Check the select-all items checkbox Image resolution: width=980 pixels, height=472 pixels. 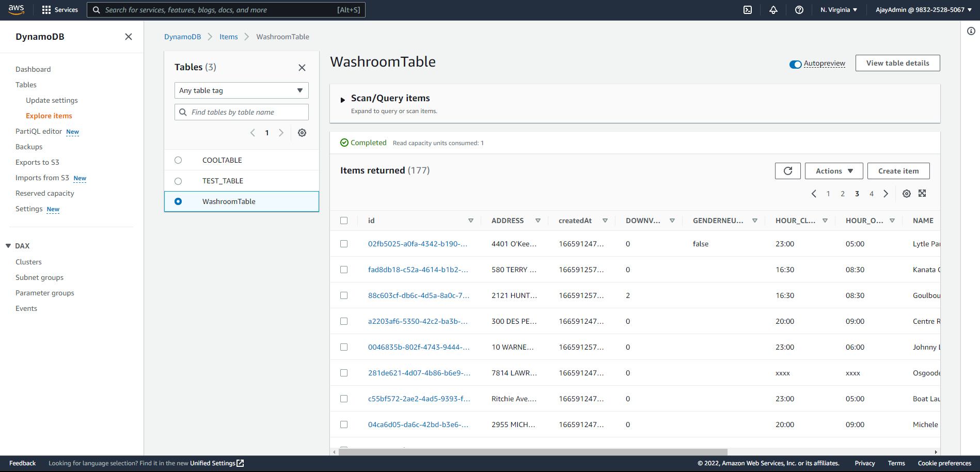tap(344, 221)
